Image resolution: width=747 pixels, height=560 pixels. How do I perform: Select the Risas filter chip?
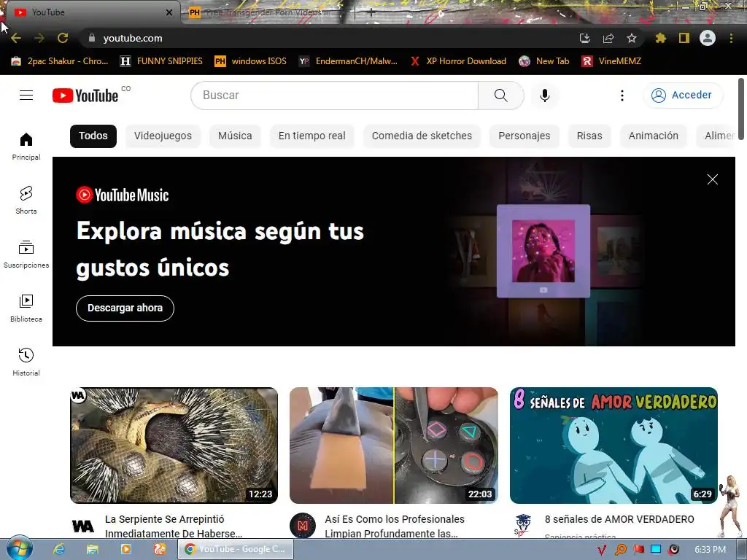coord(589,136)
